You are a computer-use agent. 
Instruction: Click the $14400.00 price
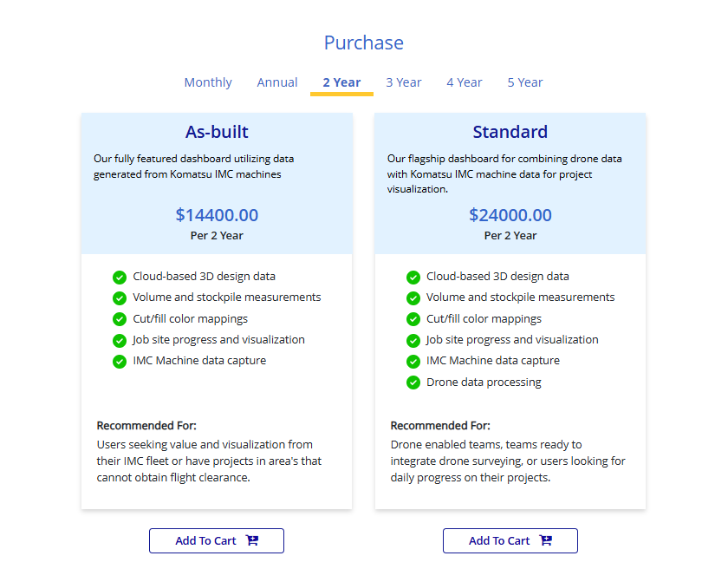coord(217,215)
